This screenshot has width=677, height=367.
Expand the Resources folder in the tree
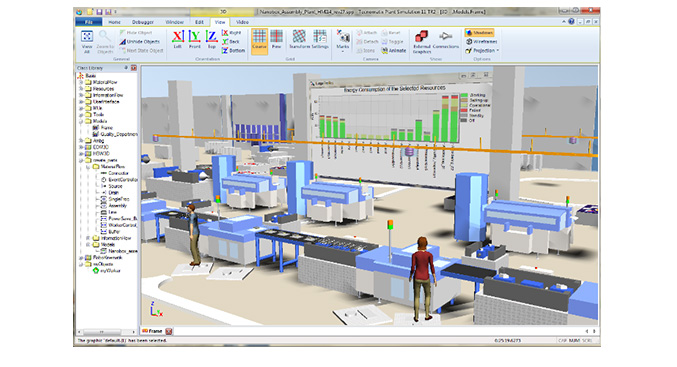[80, 89]
